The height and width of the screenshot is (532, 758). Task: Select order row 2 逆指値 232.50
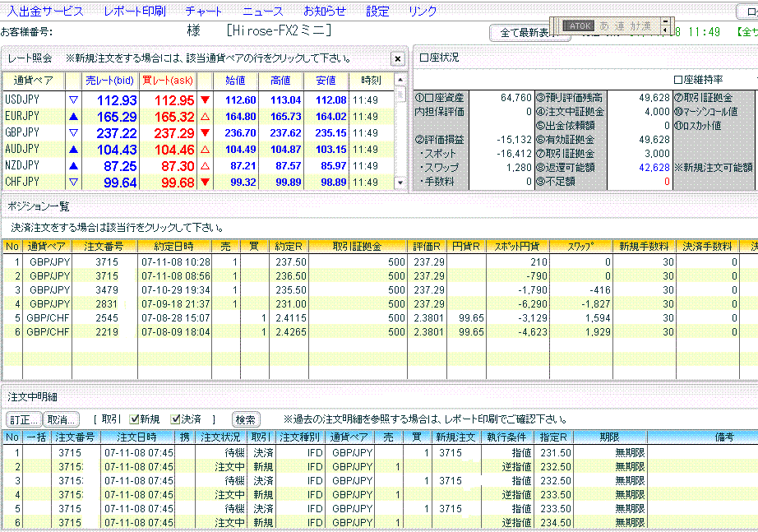[380, 467]
